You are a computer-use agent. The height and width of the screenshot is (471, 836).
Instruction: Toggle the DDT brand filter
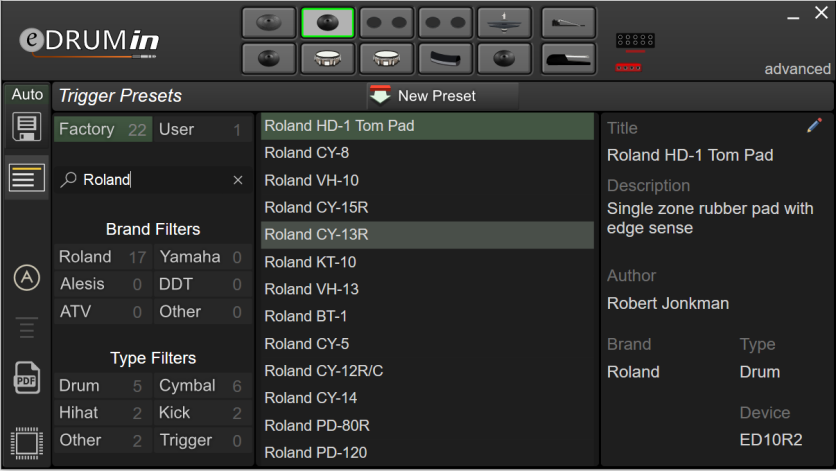(203, 284)
